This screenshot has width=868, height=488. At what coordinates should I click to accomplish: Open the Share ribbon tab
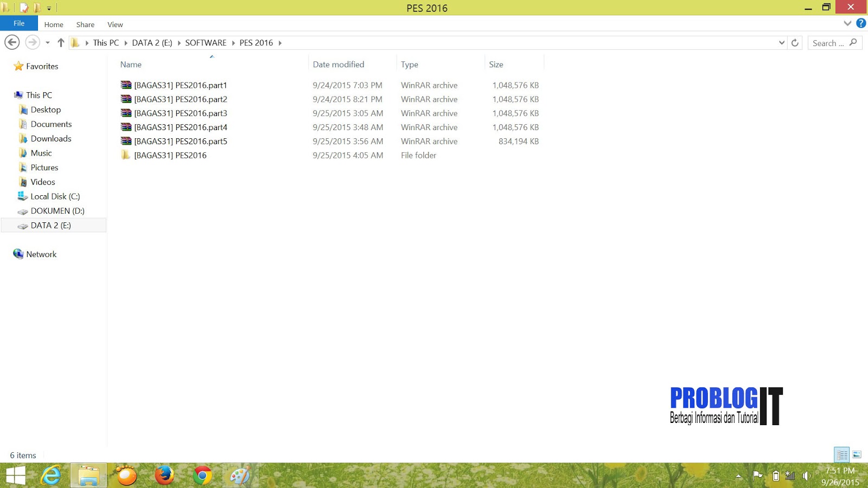85,24
